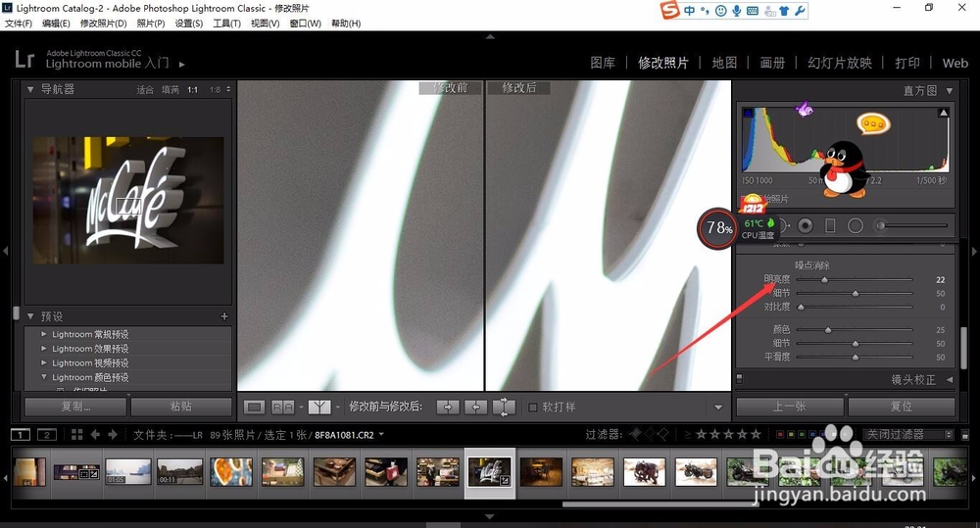Toggle Chinese input mode 中 icon

(689, 11)
